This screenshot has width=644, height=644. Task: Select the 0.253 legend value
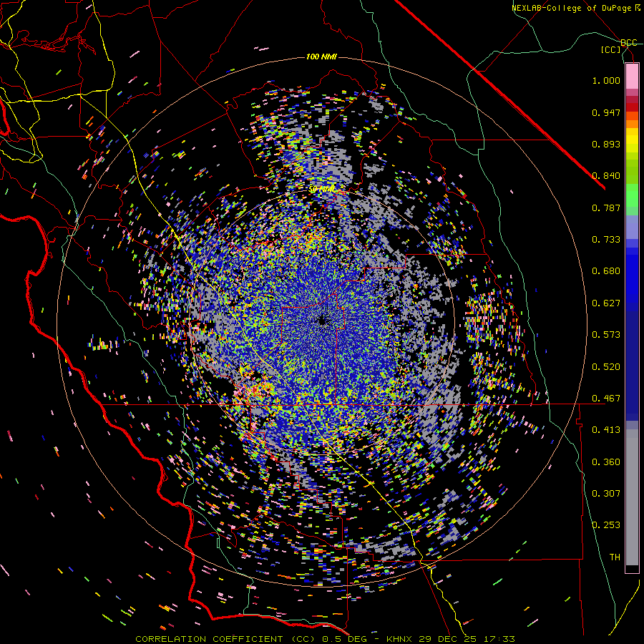[x=606, y=525]
